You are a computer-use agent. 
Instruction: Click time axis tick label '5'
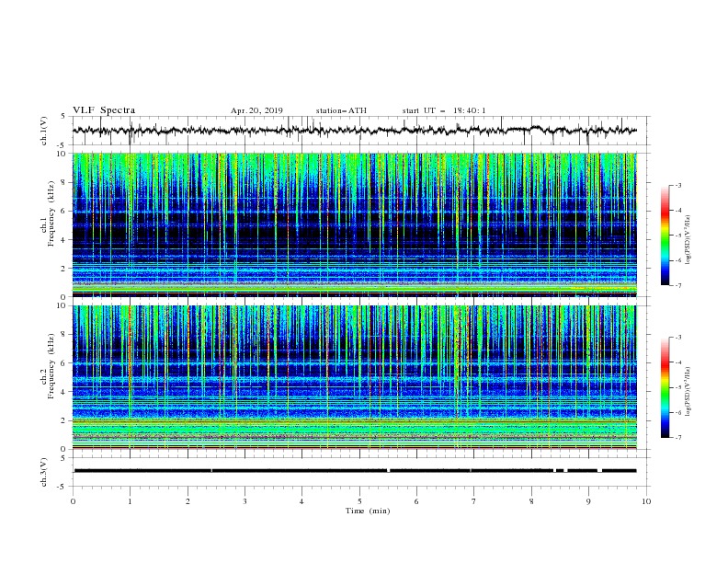point(359,501)
